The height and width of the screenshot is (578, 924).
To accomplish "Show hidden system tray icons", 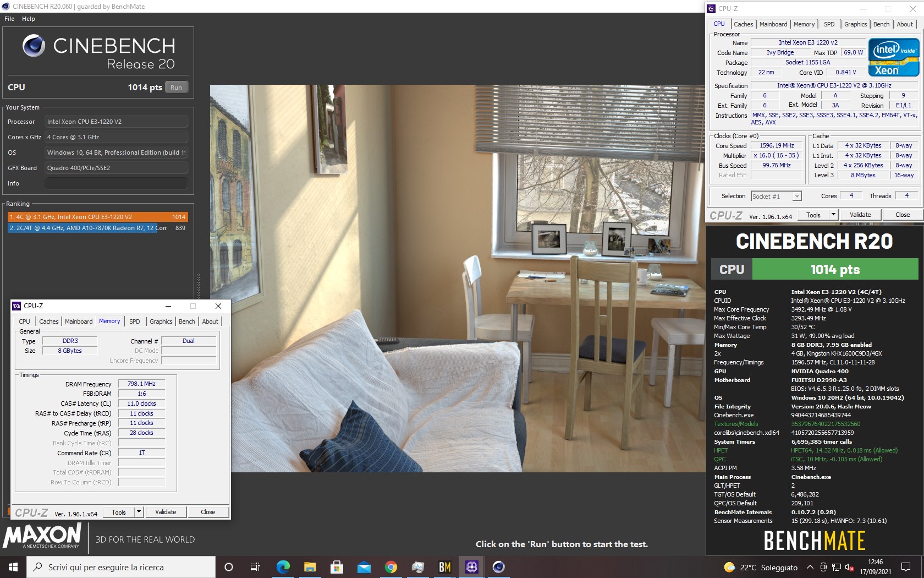I will click(x=810, y=567).
